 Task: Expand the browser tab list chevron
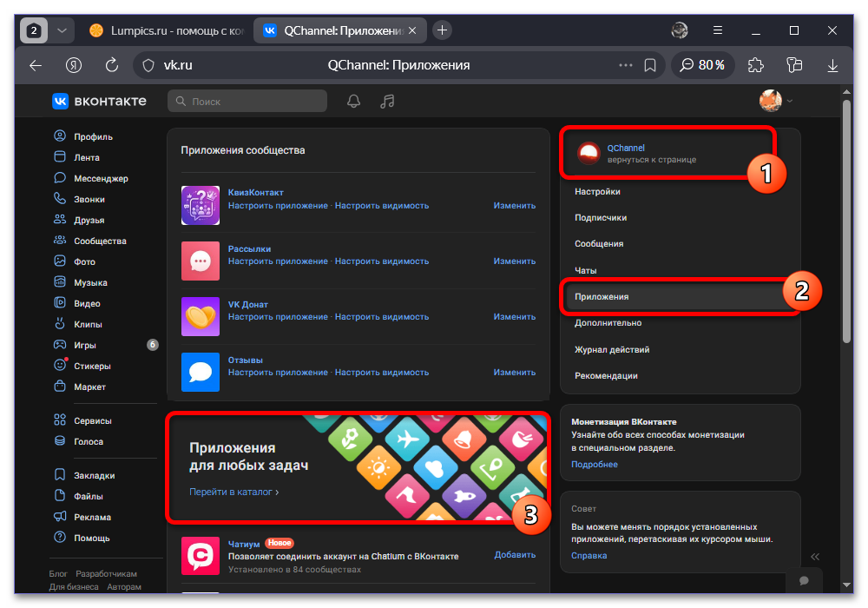click(62, 30)
